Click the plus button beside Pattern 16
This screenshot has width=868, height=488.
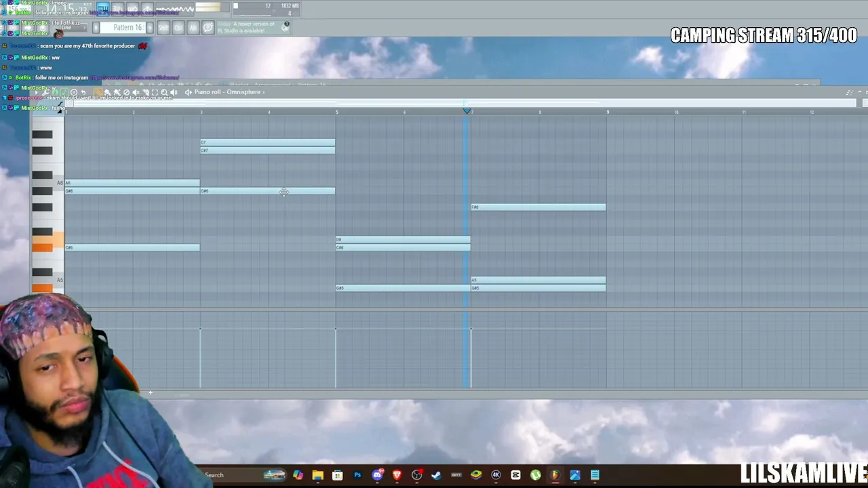(150, 28)
